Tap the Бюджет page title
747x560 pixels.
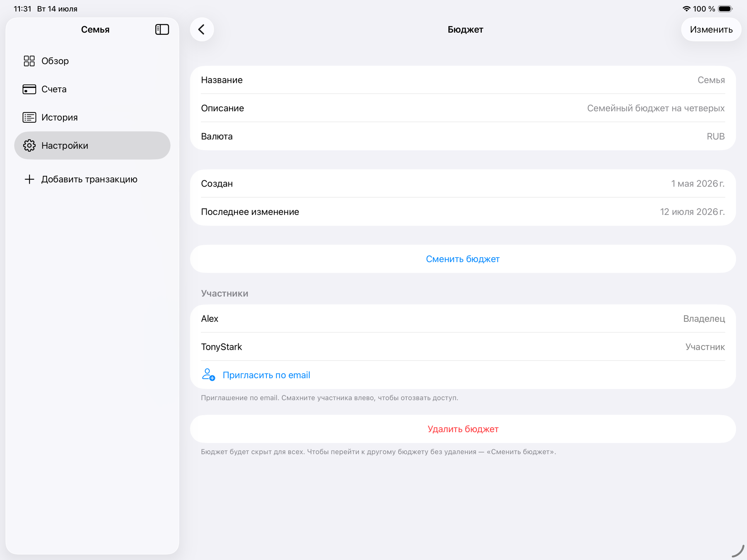pyautogui.click(x=465, y=29)
